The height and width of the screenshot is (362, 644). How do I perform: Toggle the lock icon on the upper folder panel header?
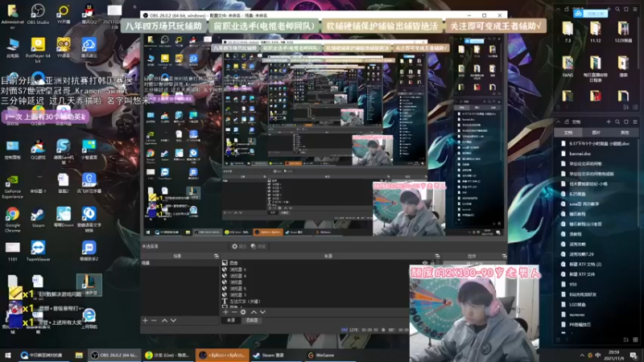(567, 9)
